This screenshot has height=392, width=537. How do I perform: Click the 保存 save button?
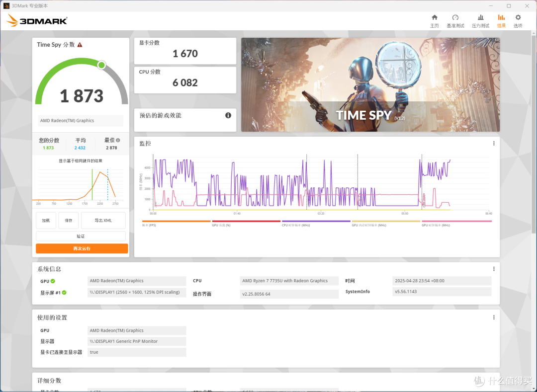[x=69, y=220]
